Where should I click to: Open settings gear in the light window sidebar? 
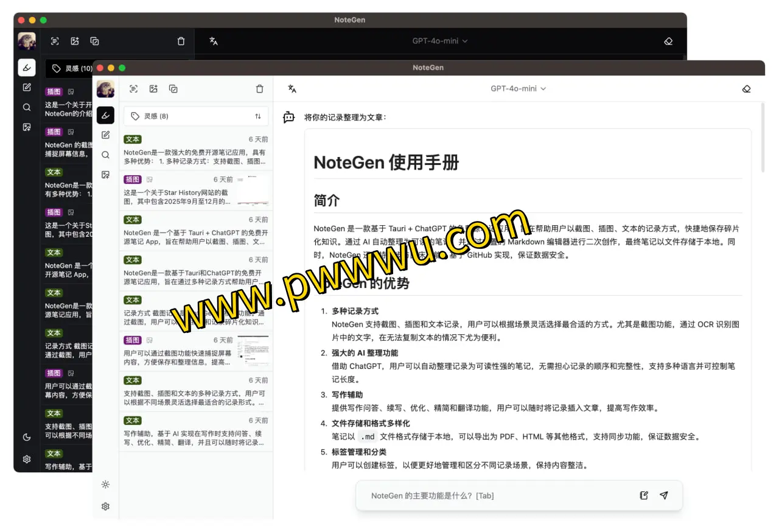point(105,506)
